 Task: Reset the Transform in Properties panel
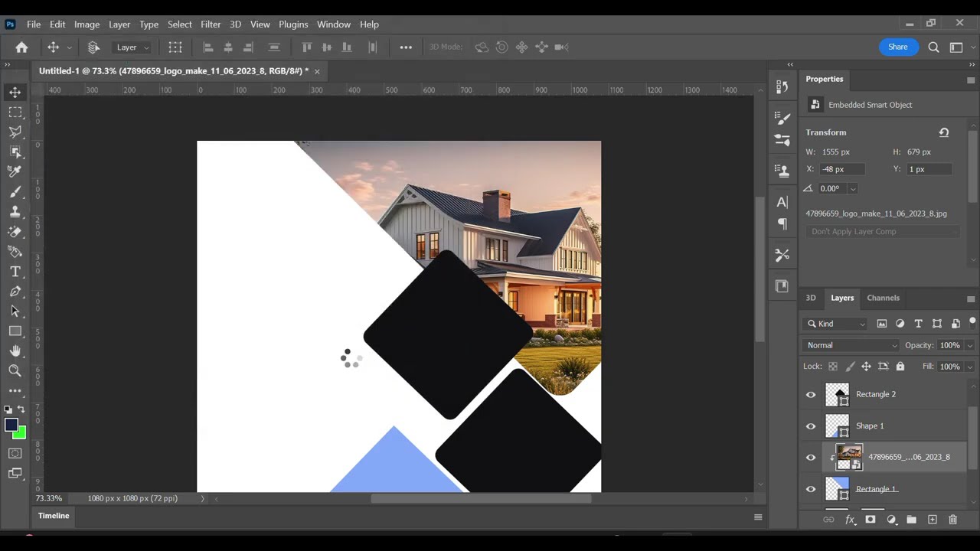(944, 132)
